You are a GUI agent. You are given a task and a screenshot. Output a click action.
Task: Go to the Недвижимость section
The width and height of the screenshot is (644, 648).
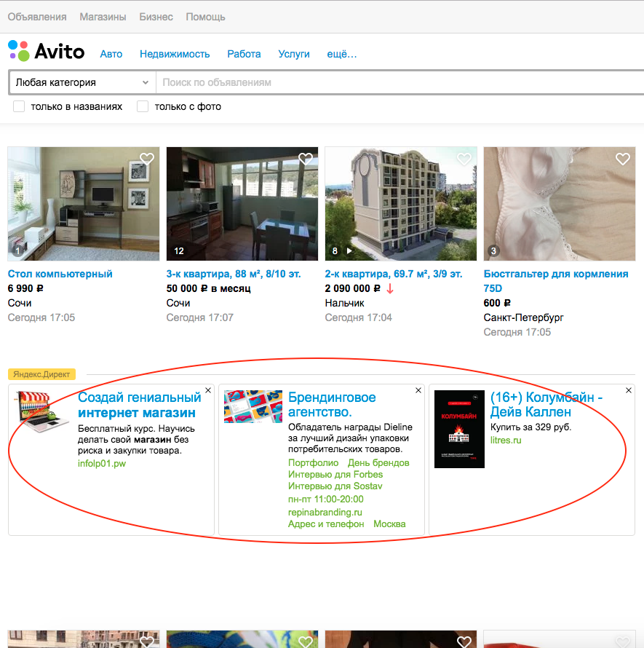click(x=175, y=54)
